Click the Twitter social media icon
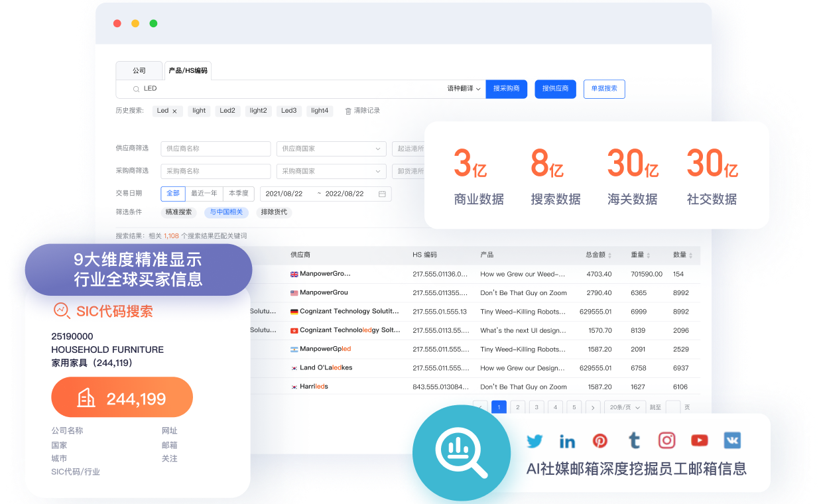 coord(534,441)
